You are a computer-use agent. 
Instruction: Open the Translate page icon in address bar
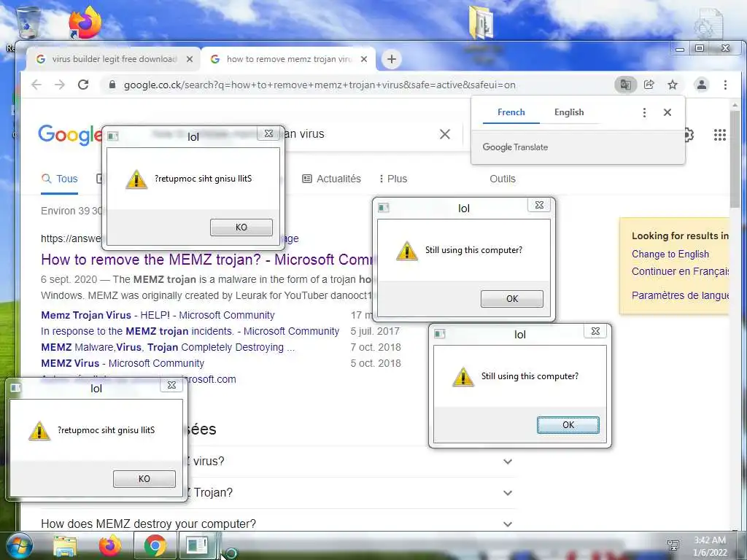(x=625, y=85)
